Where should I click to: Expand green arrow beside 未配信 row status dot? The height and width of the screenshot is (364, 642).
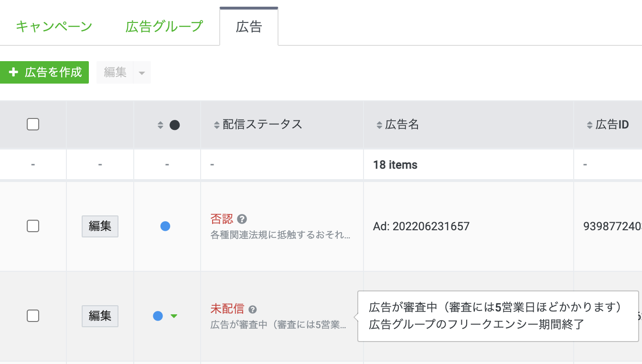(x=174, y=316)
